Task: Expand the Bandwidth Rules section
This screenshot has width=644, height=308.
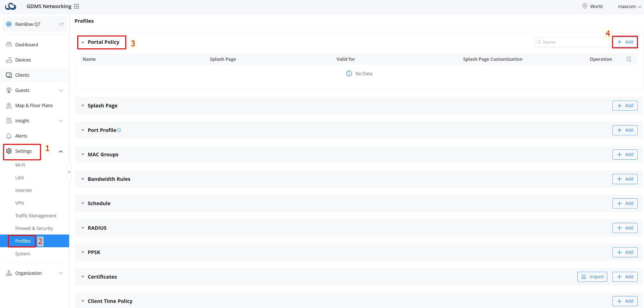Action: coord(83,179)
